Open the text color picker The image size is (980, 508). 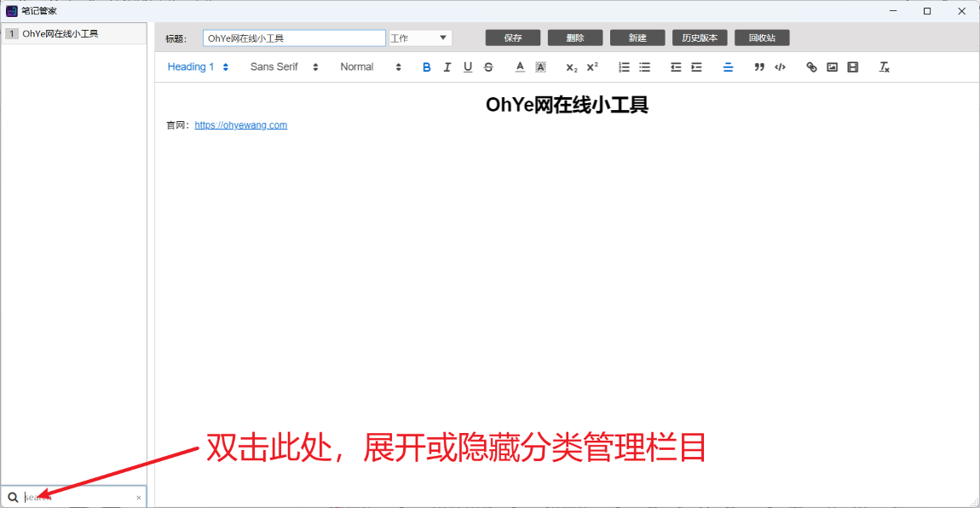coord(520,67)
